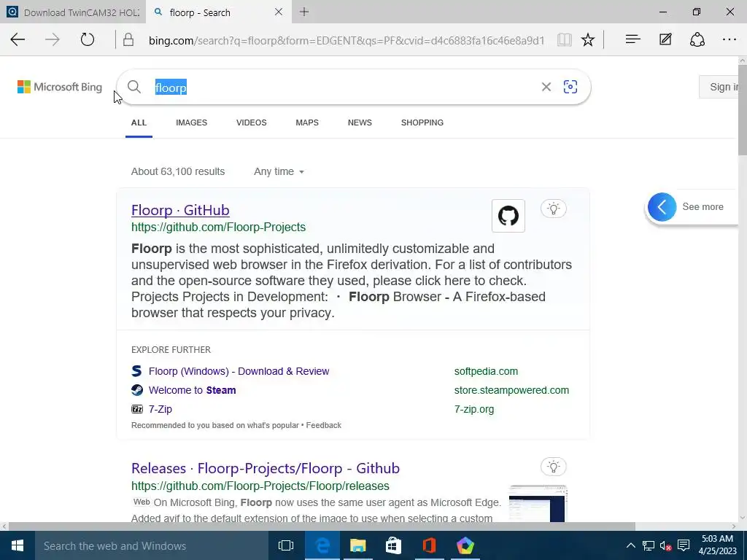Screen dimensions: 747x560
Task: Click the Share icon in Edge toolbar
Action: pyautogui.click(x=697, y=39)
